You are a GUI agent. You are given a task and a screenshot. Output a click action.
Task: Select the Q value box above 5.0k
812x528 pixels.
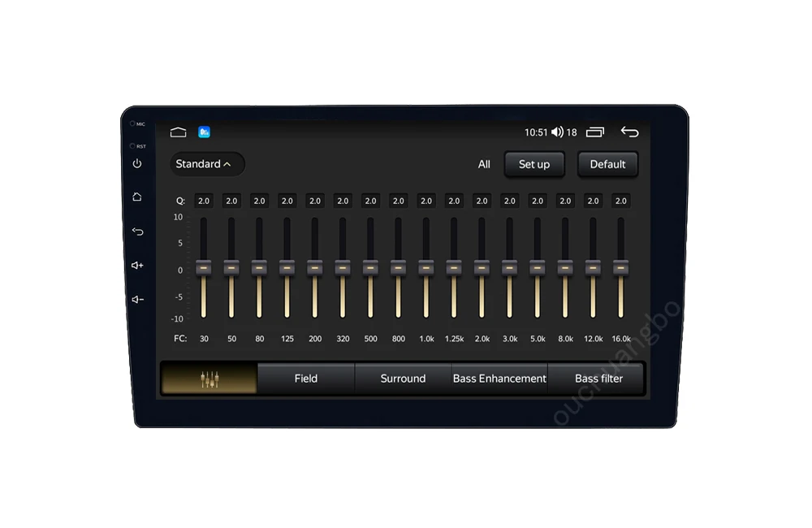537,201
